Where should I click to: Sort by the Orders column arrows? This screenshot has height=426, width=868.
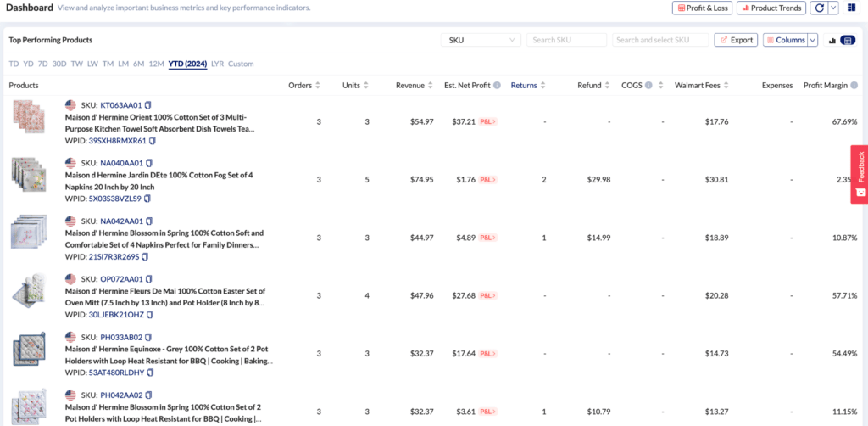(318, 86)
